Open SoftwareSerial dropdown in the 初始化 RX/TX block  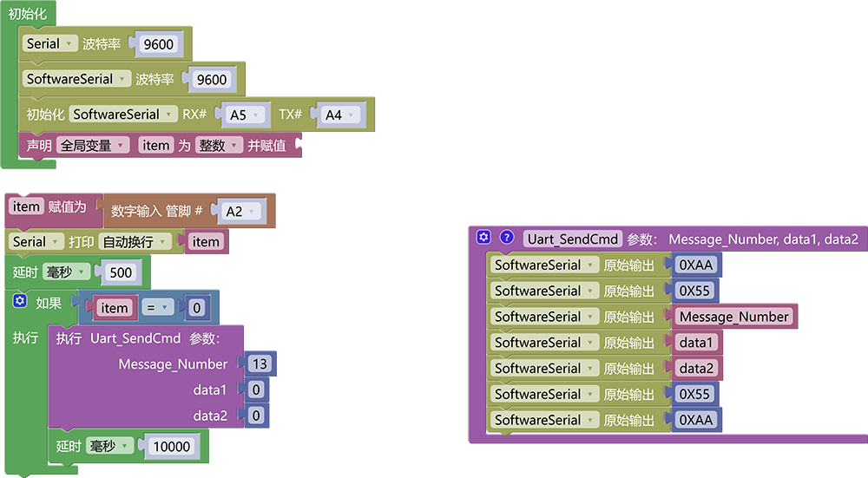pos(123,115)
